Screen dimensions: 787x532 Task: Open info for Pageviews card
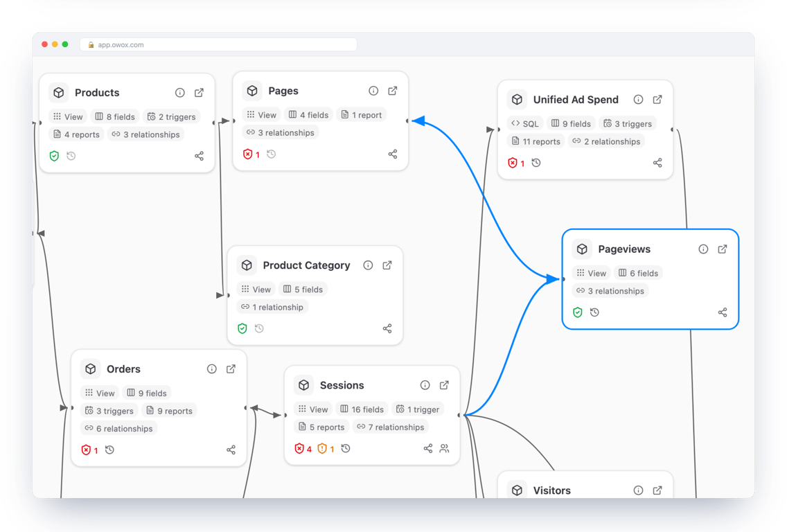[703, 249]
